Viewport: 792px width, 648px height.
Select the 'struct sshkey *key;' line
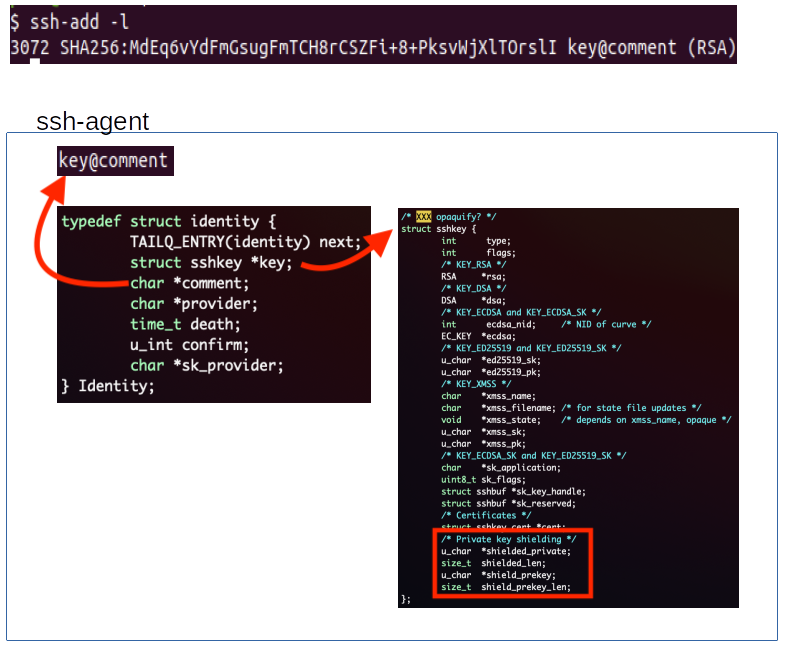[210, 262]
